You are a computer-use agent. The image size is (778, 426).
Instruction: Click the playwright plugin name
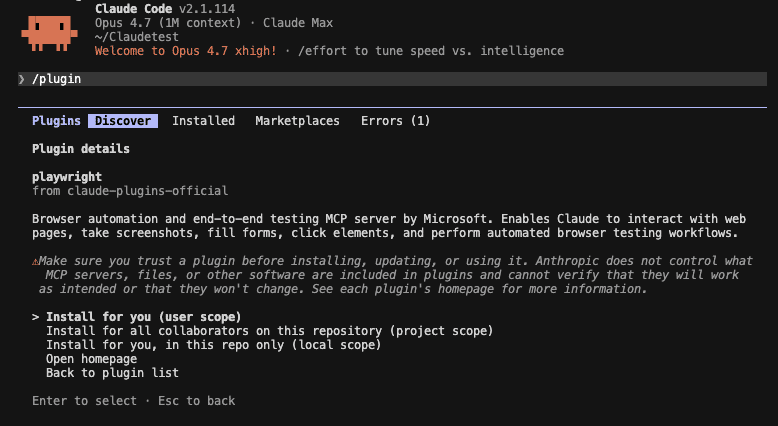click(x=67, y=177)
